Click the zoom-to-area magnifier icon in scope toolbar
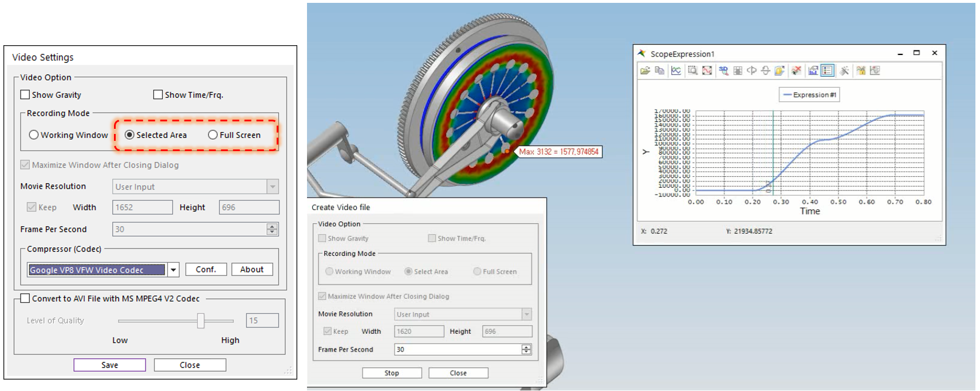This screenshot has width=980, height=391. [x=692, y=70]
